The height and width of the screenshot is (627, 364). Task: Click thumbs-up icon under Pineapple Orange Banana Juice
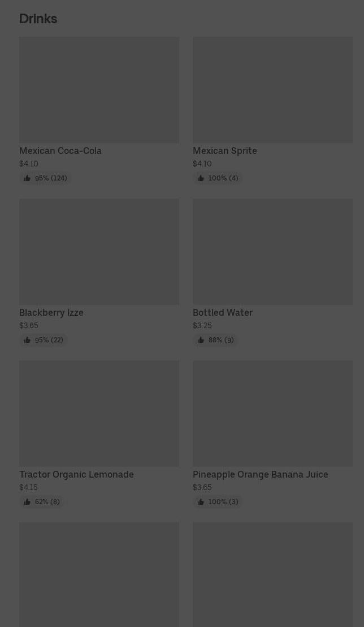201,502
